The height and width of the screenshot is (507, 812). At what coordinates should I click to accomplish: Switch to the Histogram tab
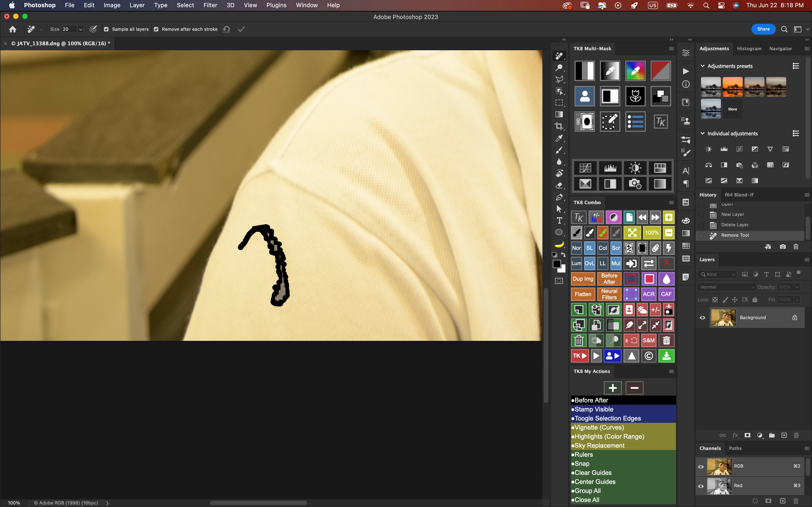point(749,49)
